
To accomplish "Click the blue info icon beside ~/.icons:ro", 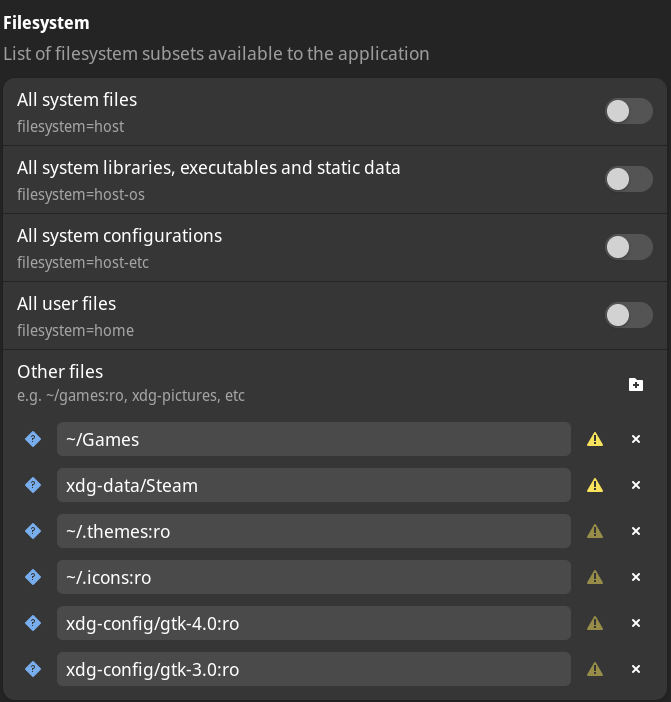I will [x=33, y=577].
